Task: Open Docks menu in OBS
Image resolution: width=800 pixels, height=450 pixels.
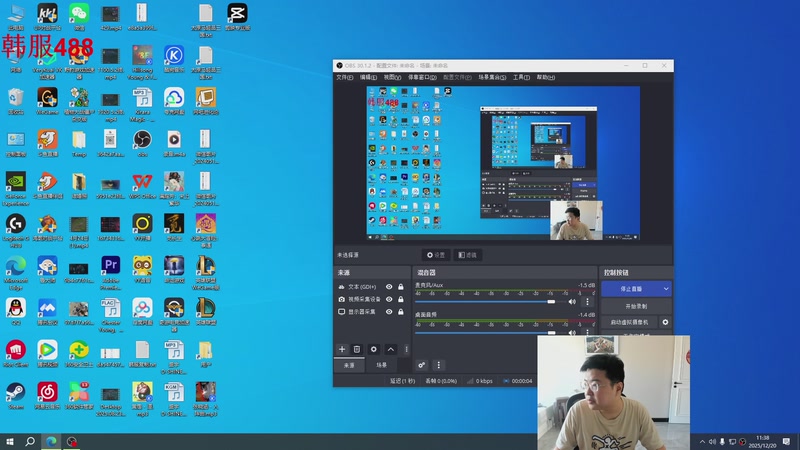Action: click(422, 77)
